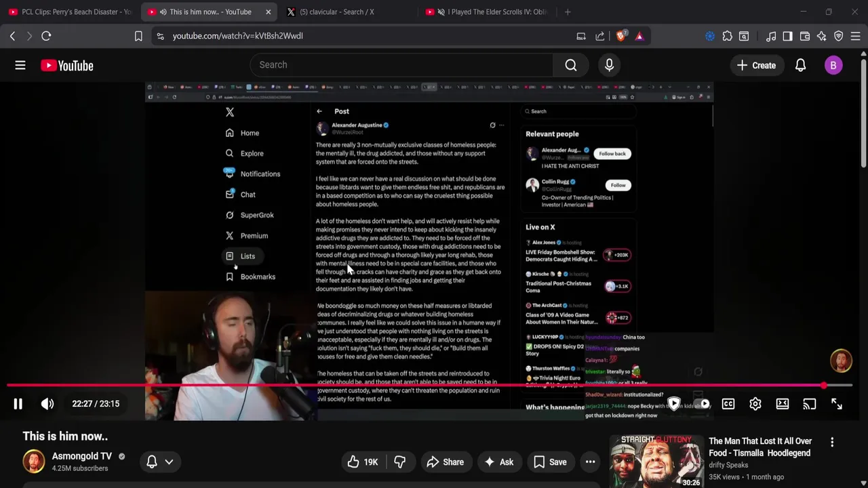Unmute the Elder Scrolls tab audio

click(x=441, y=12)
